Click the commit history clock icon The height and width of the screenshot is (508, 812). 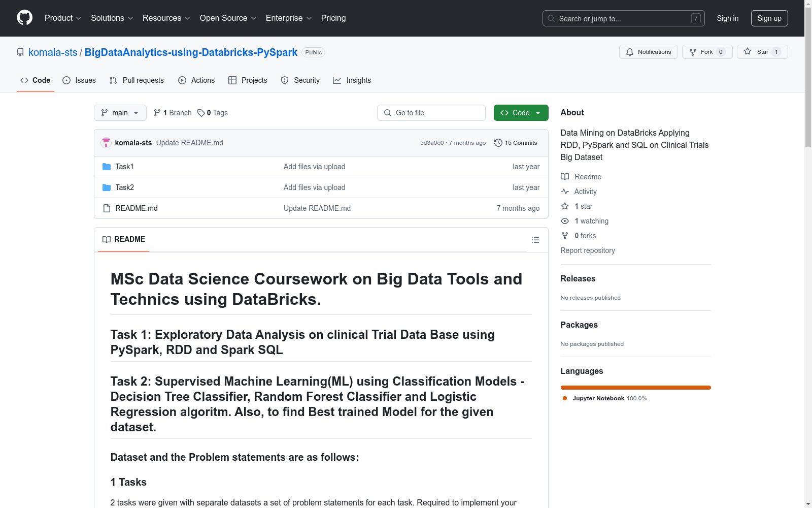click(498, 143)
